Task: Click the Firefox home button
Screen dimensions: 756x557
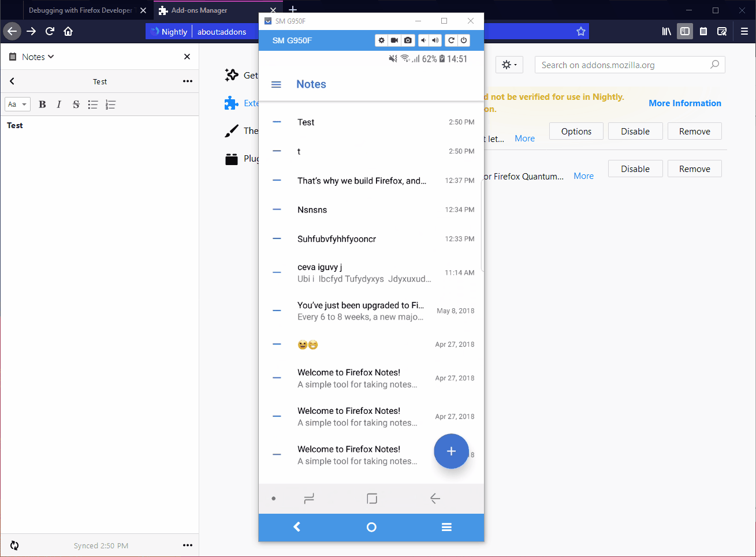Action: point(68,31)
